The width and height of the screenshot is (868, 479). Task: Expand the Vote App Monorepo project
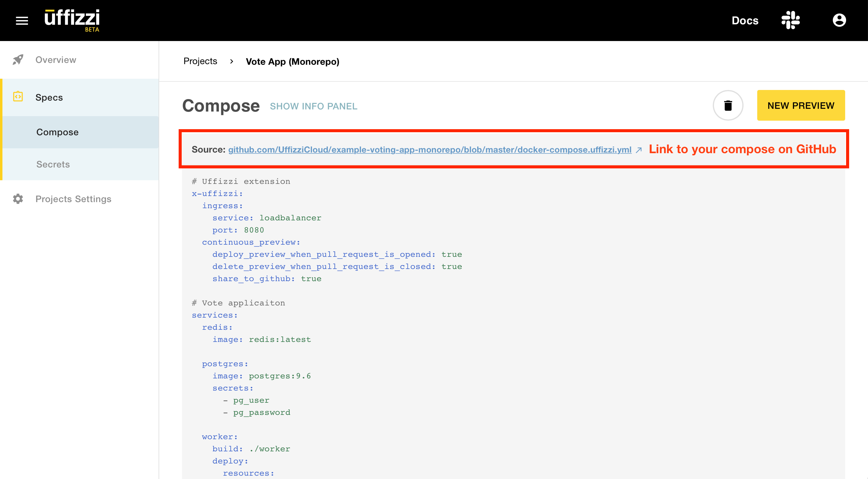[x=293, y=61]
